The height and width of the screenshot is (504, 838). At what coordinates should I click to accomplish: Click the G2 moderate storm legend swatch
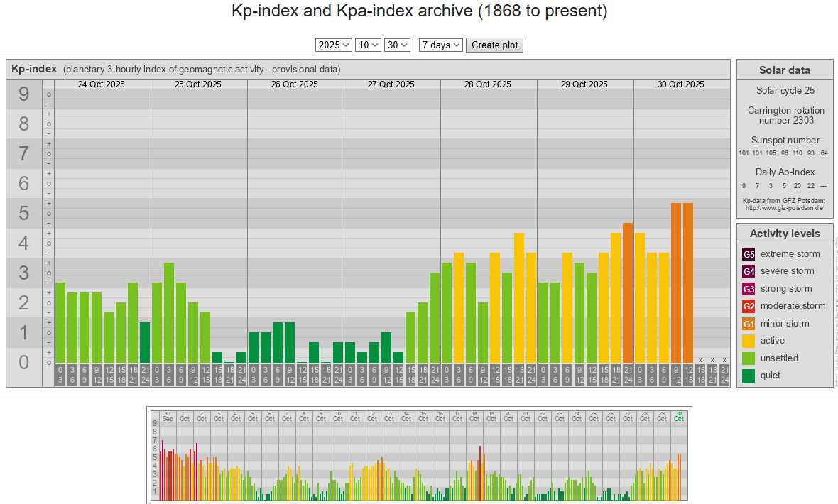point(749,306)
